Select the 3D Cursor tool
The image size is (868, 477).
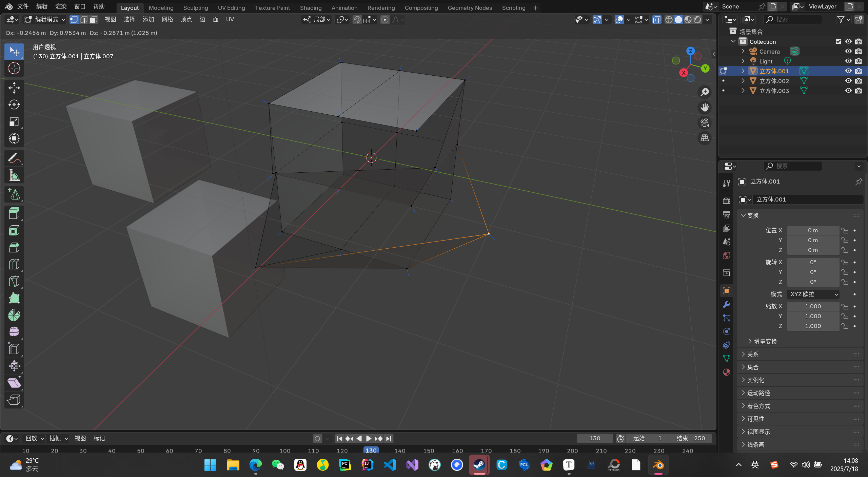click(14, 68)
